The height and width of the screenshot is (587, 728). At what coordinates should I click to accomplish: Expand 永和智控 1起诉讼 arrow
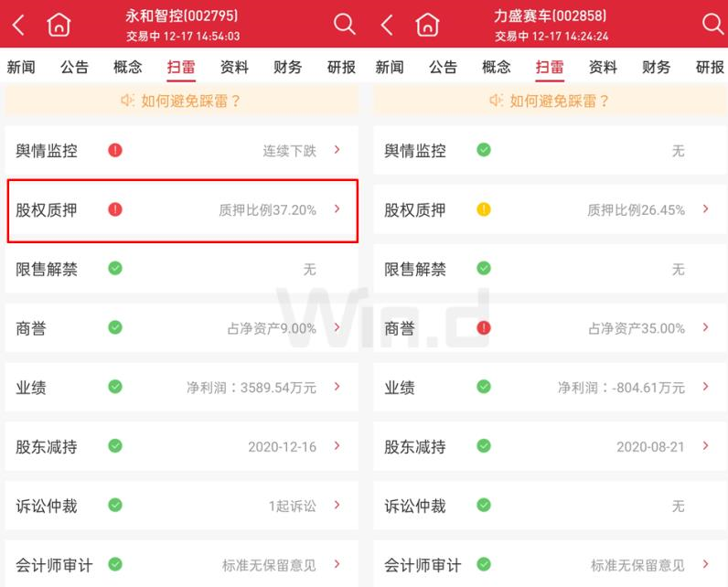[x=337, y=505]
